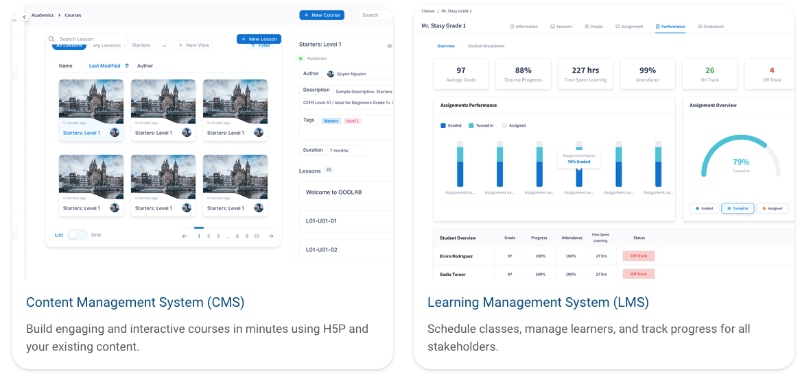Screen dimensions: 800x378
Task: Click the magnifier icon in Search Lesson
Action: click(x=52, y=39)
